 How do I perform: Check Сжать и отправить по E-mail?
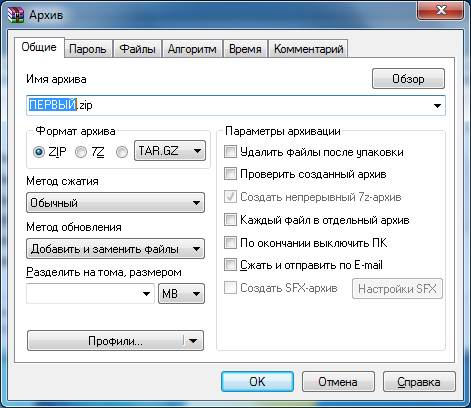230,265
